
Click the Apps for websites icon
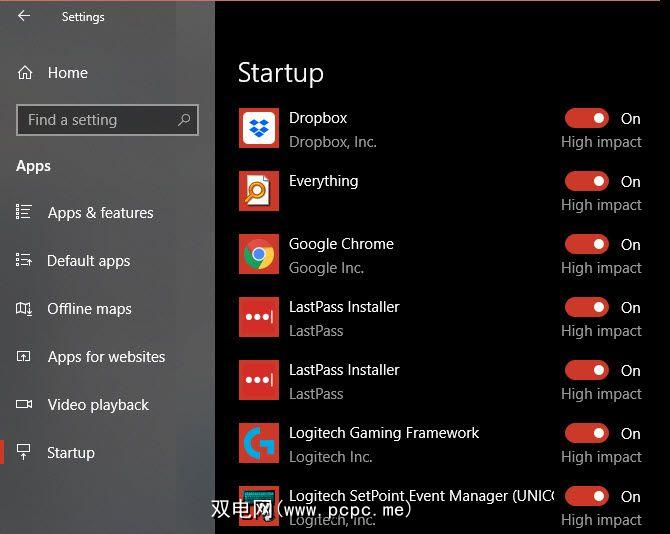(24, 356)
